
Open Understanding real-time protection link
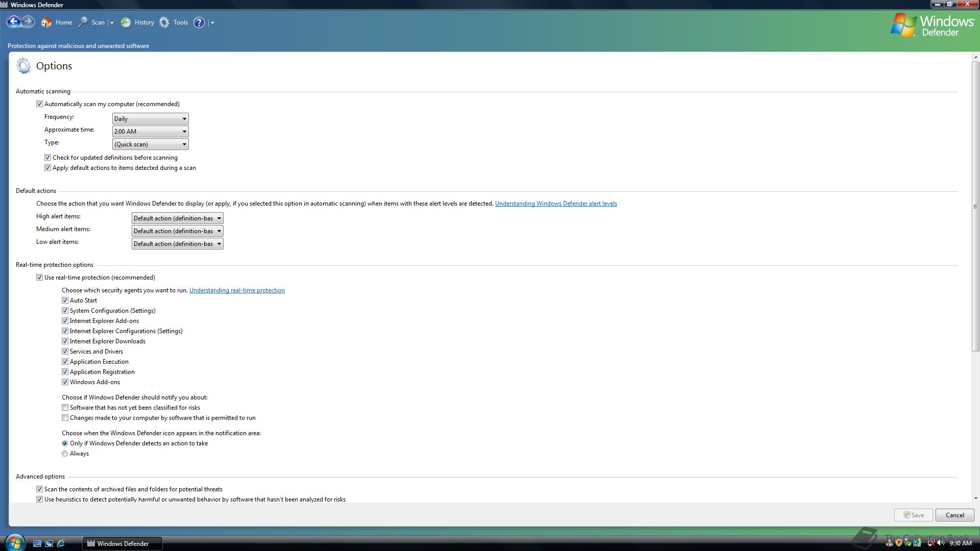point(237,290)
